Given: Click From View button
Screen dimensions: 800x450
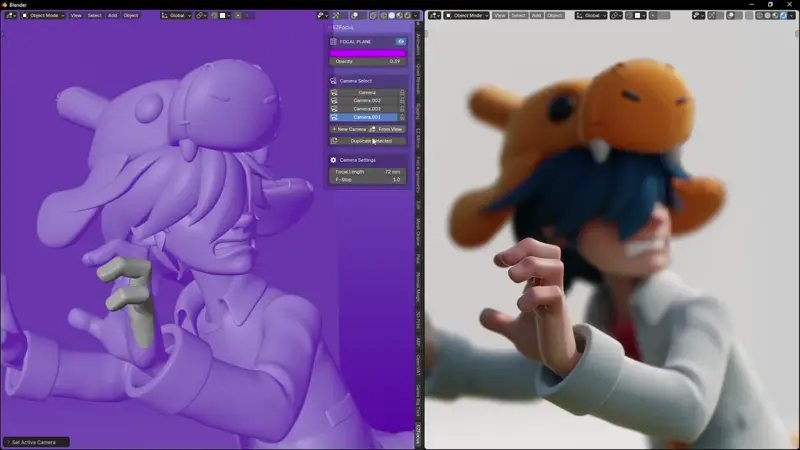Looking at the screenshot, I should pyautogui.click(x=387, y=129).
